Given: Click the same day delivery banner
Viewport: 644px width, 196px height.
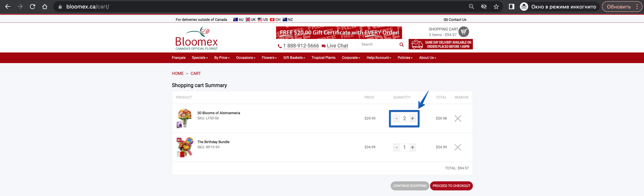Looking at the screenshot, I should point(441,44).
